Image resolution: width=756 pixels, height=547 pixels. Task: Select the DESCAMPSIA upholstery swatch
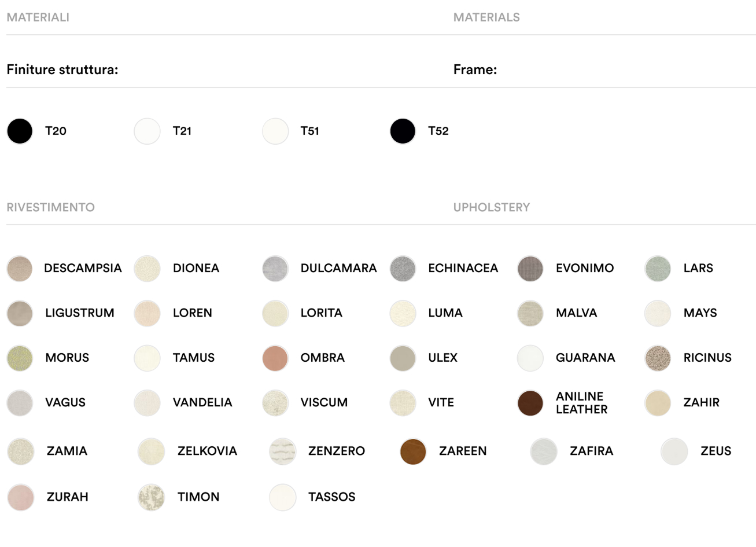pyautogui.click(x=20, y=269)
